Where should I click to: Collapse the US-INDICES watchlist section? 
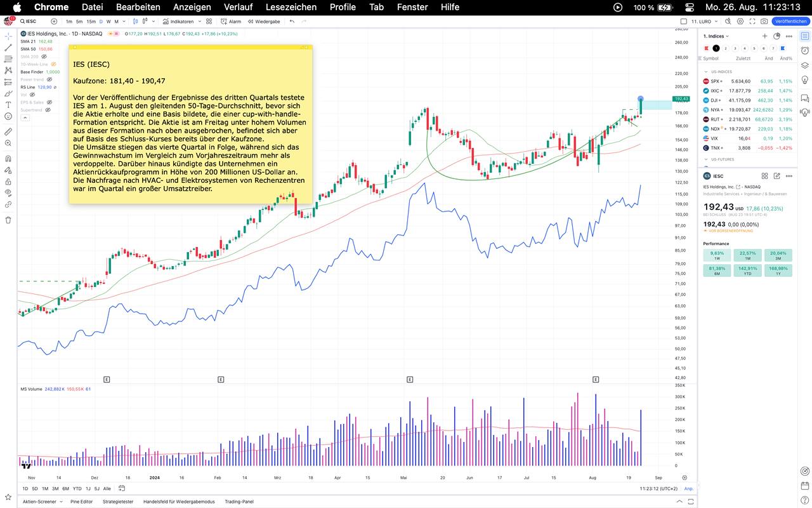tap(705, 72)
